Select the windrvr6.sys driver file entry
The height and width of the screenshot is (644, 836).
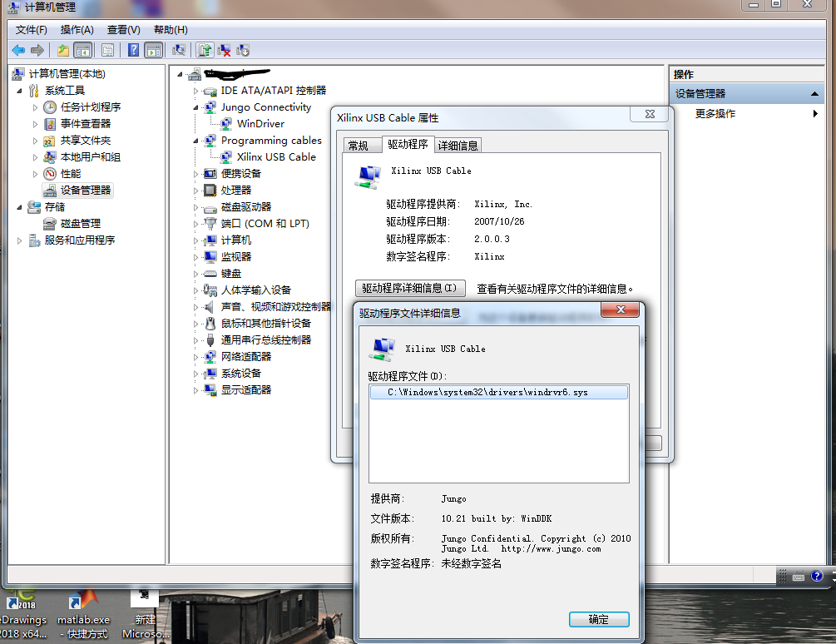tap(499, 393)
